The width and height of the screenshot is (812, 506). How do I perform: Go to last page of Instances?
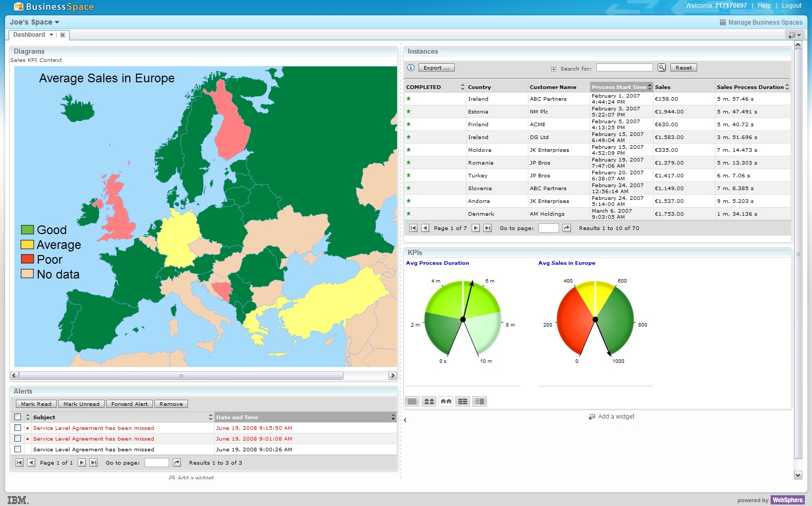click(488, 228)
